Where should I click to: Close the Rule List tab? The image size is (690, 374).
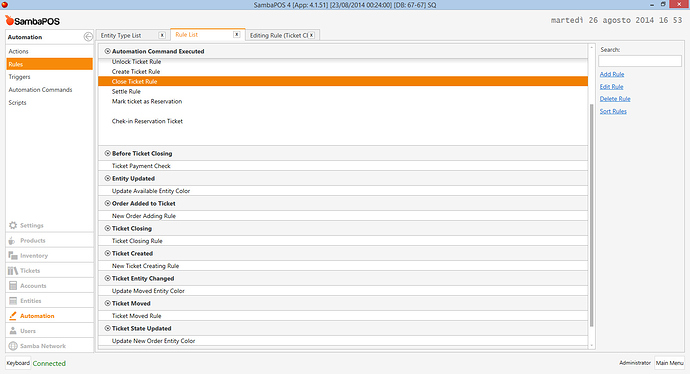pyautogui.click(x=237, y=34)
